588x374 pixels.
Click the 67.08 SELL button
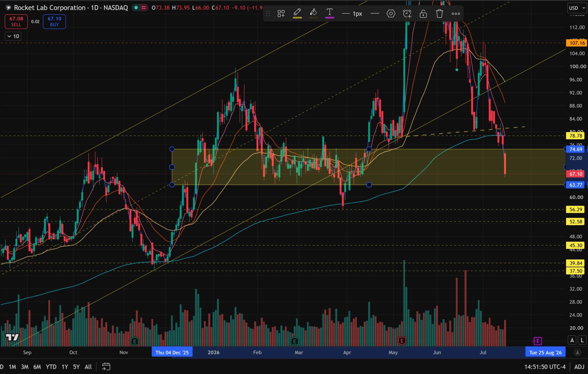[16, 22]
